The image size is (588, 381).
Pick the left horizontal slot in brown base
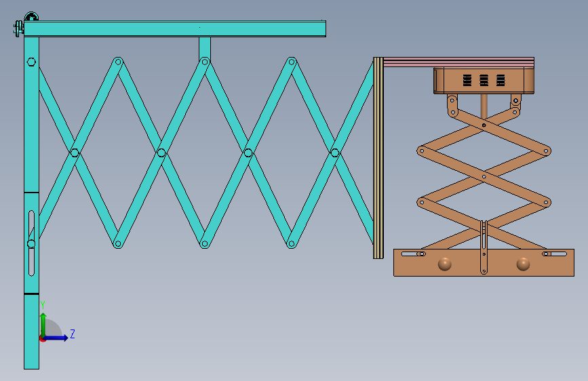pos(413,254)
